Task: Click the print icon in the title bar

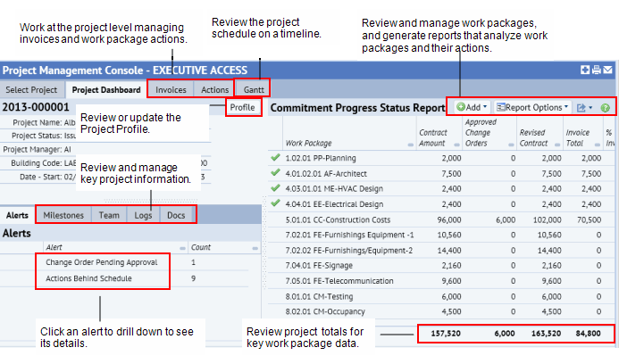Action: pyautogui.click(x=596, y=70)
